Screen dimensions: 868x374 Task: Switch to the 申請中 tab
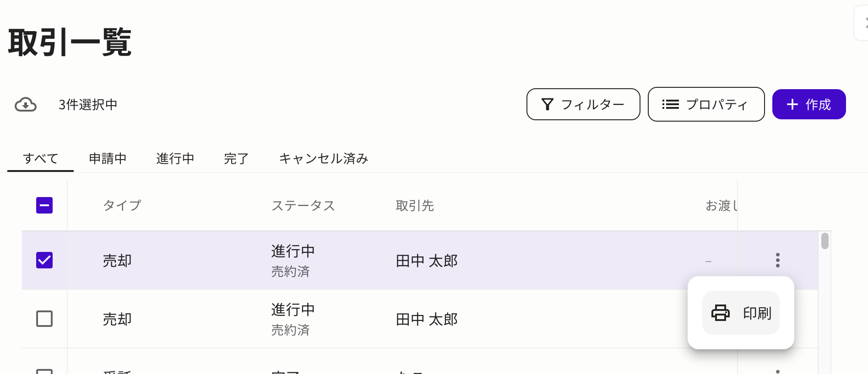(x=108, y=158)
